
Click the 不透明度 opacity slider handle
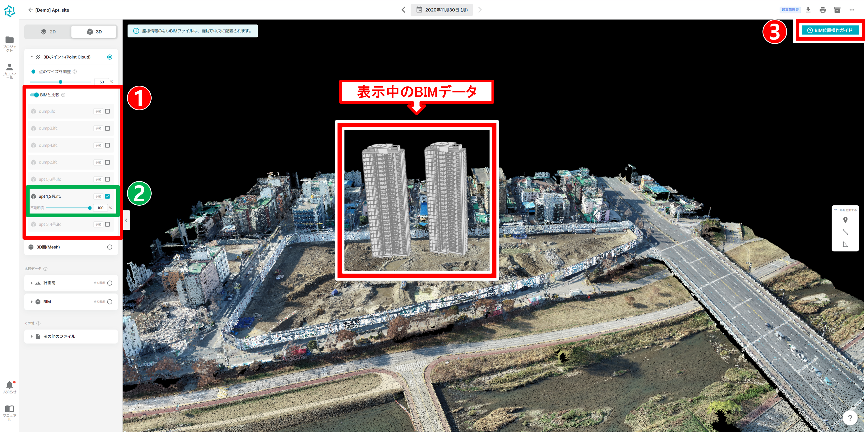coord(90,208)
